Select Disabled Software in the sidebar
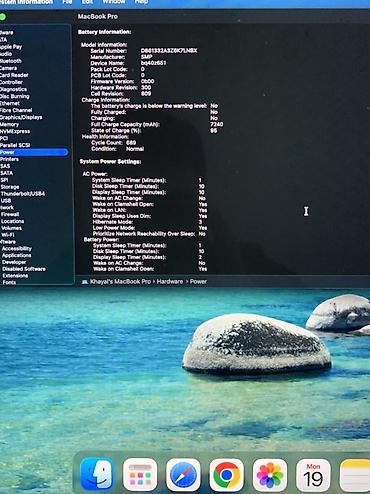Image resolution: width=370 pixels, height=494 pixels. pyautogui.click(x=24, y=269)
